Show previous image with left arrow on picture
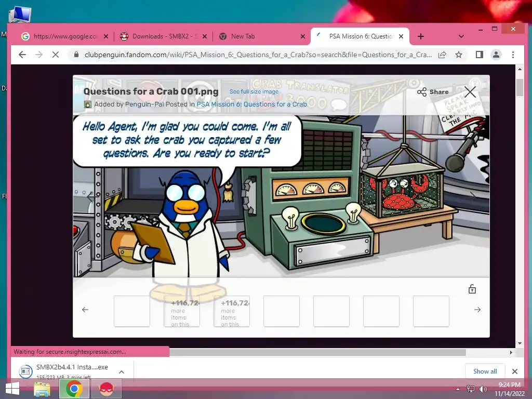532x399 pixels. click(x=90, y=196)
